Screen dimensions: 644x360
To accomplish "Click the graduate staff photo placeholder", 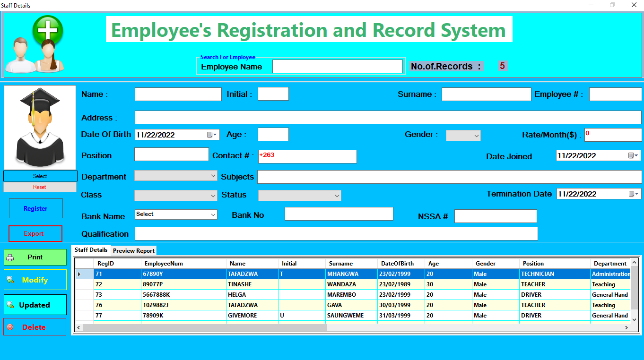I will 40,127.
